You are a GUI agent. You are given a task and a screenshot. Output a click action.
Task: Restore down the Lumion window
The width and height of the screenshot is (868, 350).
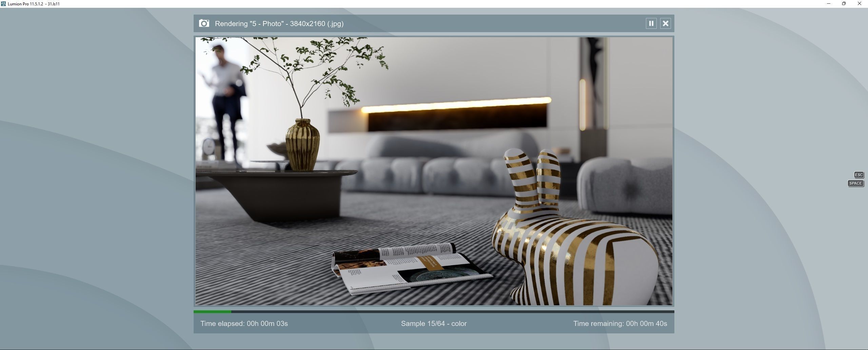(844, 4)
